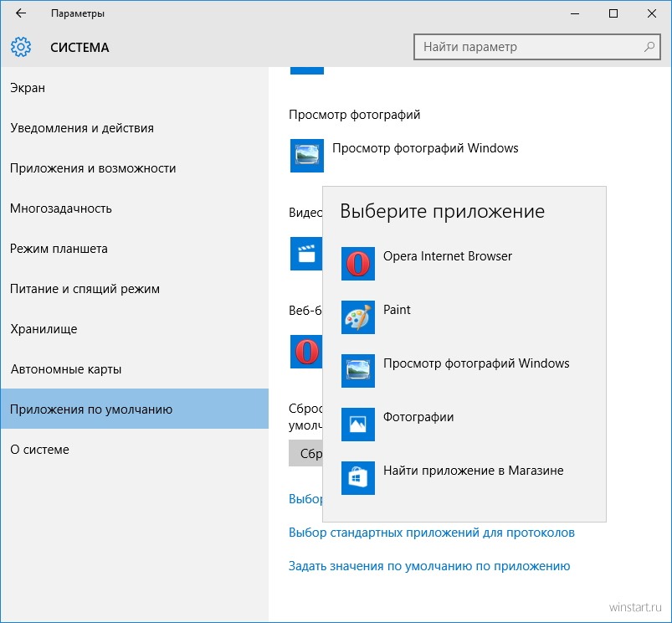Select 'Просмотр фотографий Windows' in popup list
This screenshot has width=672, height=623.
click(476, 363)
